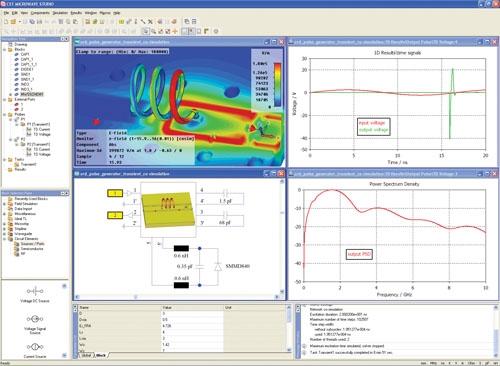Click the lower 0.6 nH inductor block
Image resolution: width=500 pixels, height=366 pixels.
[181, 285]
